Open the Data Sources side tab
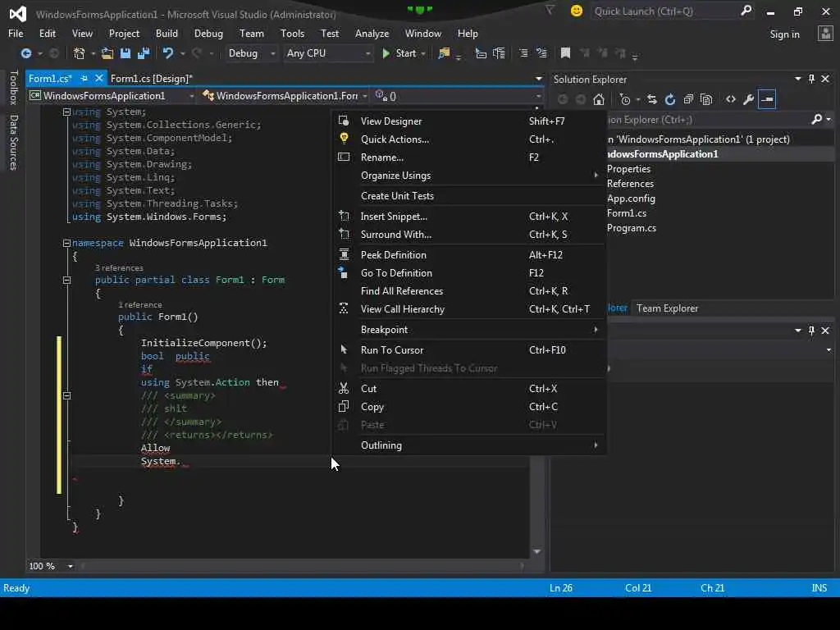The image size is (840, 630). tap(13, 143)
